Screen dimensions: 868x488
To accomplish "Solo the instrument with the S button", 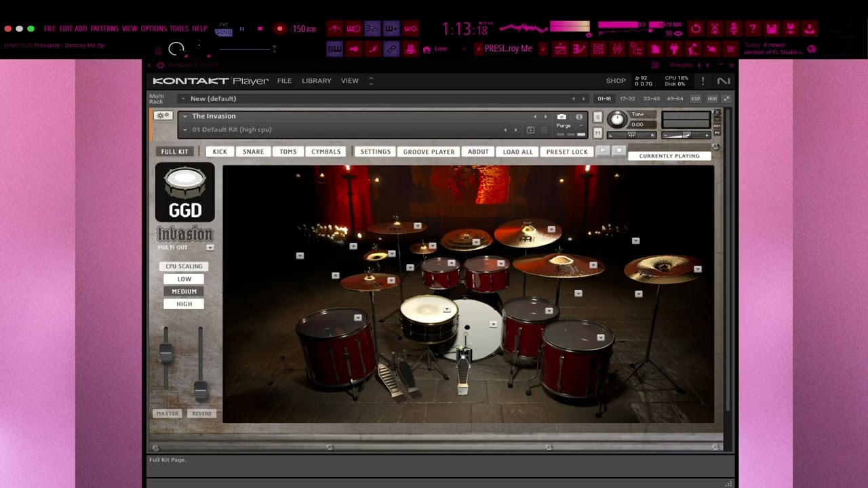I will (597, 117).
